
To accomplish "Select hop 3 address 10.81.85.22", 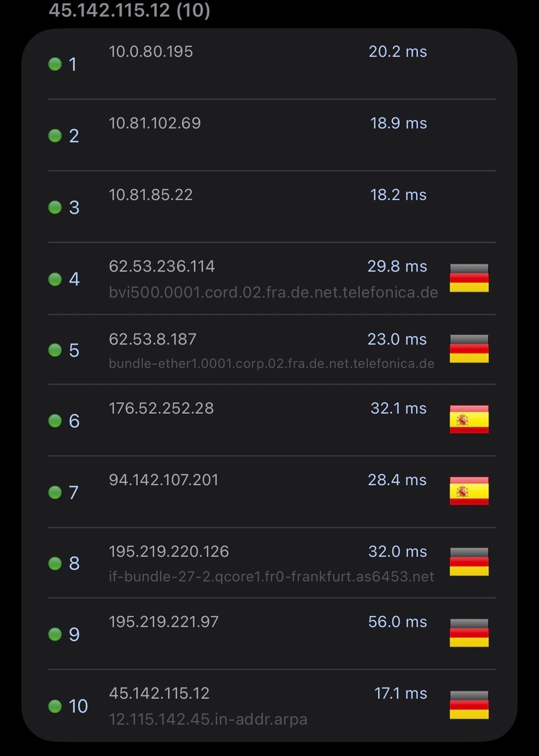I will coord(151,195).
